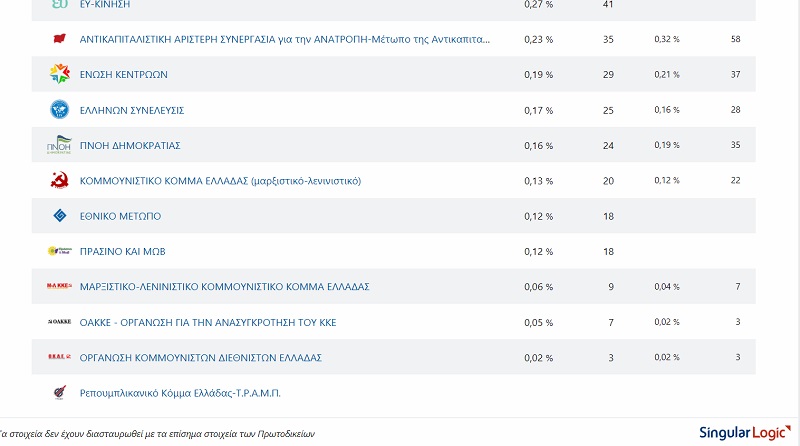800x446 pixels.
Task: Click the Μ-Λ ΚΚΕ red text logo
Action: [x=59, y=286]
